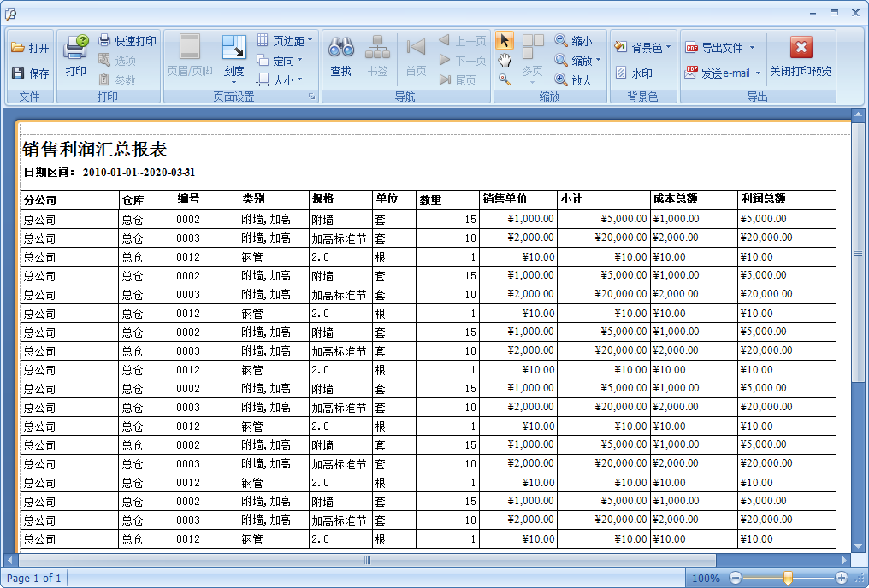Activate the hand pan tool
The image size is (869, 588).
505,61
